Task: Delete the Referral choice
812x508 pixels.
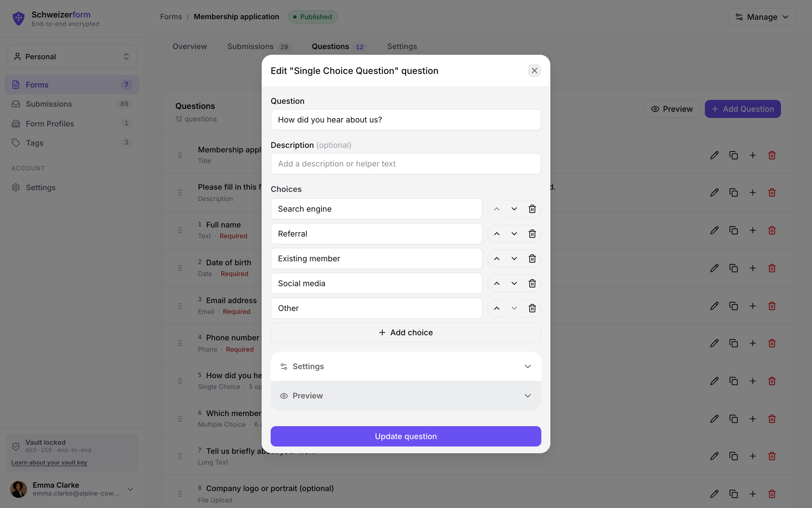Action: (x=532, y=234)
